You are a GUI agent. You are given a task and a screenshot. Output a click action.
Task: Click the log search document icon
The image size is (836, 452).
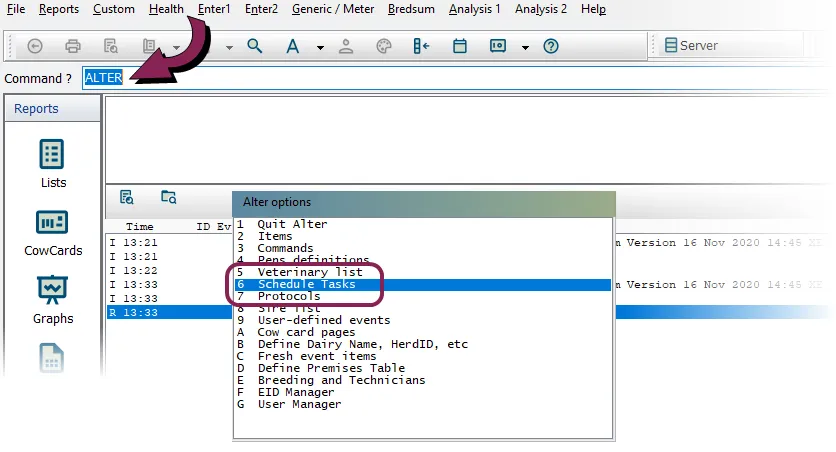tap(126, 197)
